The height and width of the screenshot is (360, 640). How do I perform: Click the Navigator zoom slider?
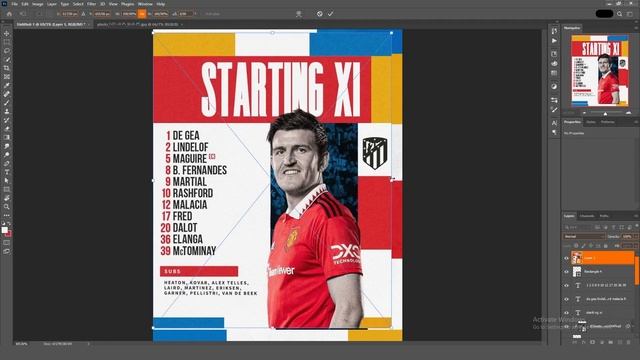(606, 113)
